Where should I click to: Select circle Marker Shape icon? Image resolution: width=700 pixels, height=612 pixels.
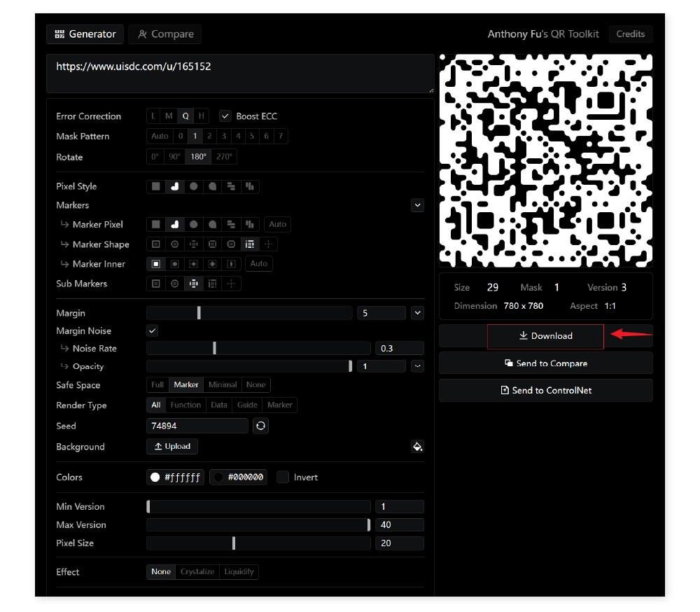click(x=175, y=244)
